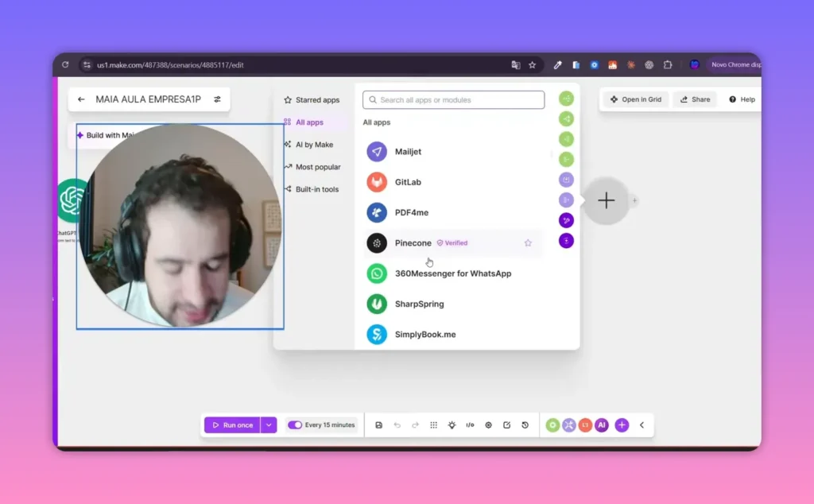Click the browser URL address text
This screenshot has height=504, width=814.
click(x=170, y=65)
